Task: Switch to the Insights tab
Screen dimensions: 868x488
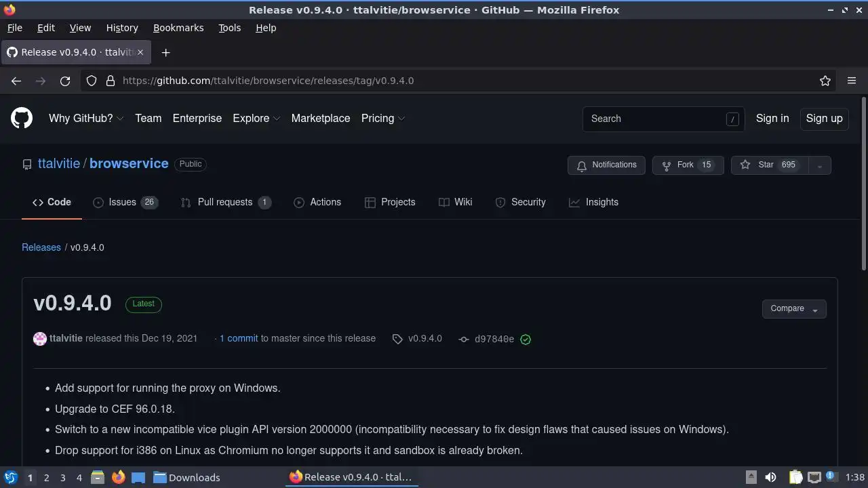Action: 594,202
